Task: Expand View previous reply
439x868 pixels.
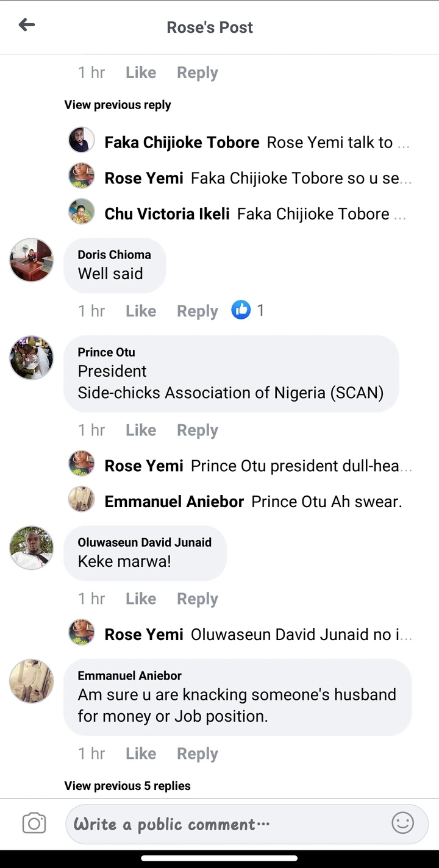Action: coord(118,105)
